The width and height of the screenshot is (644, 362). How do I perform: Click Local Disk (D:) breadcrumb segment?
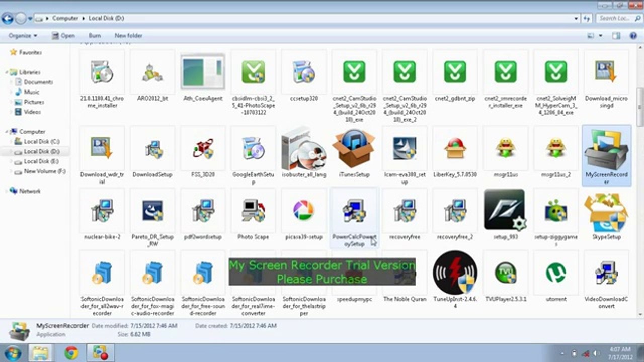tap(106, 18)
